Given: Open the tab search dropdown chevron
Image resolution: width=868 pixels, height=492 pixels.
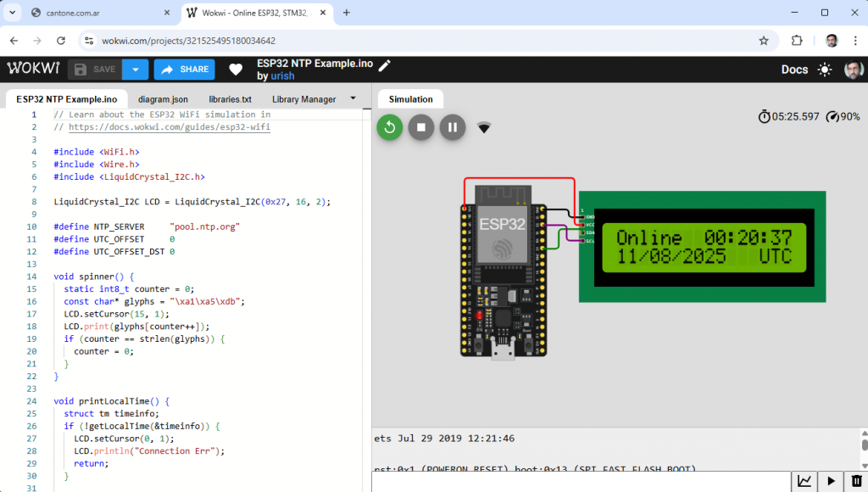Looking at the screenshot, I should [x=12, y=13].
